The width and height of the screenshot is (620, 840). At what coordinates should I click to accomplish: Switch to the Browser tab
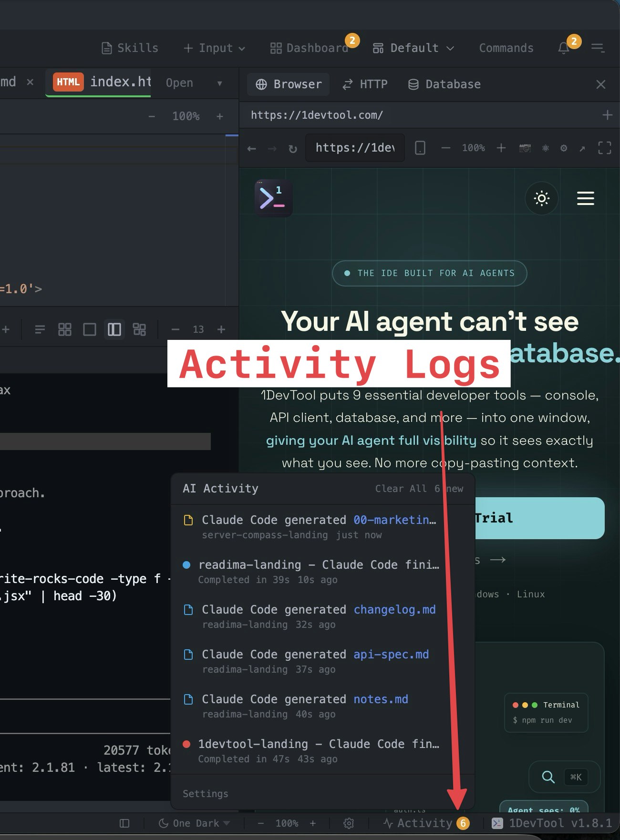point(289,84)
